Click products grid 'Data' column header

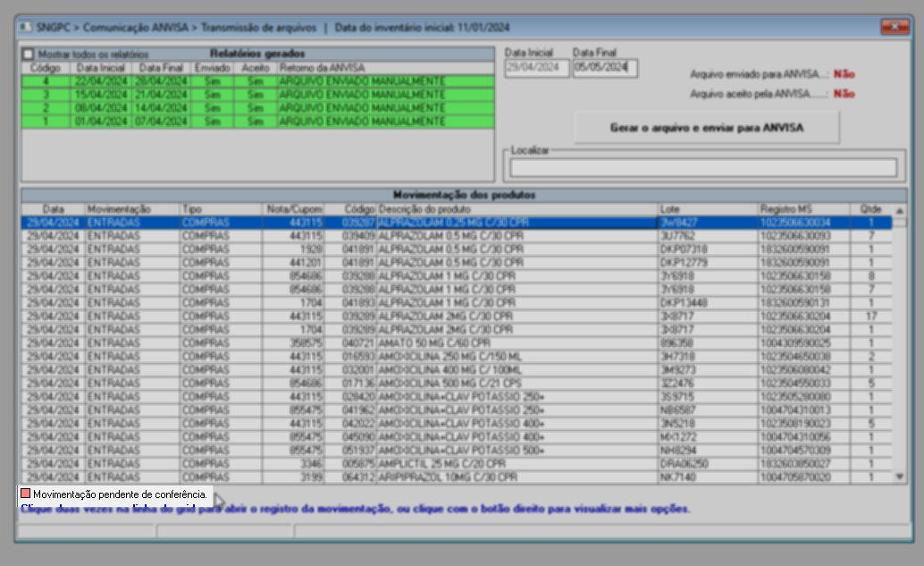[53, 209]
